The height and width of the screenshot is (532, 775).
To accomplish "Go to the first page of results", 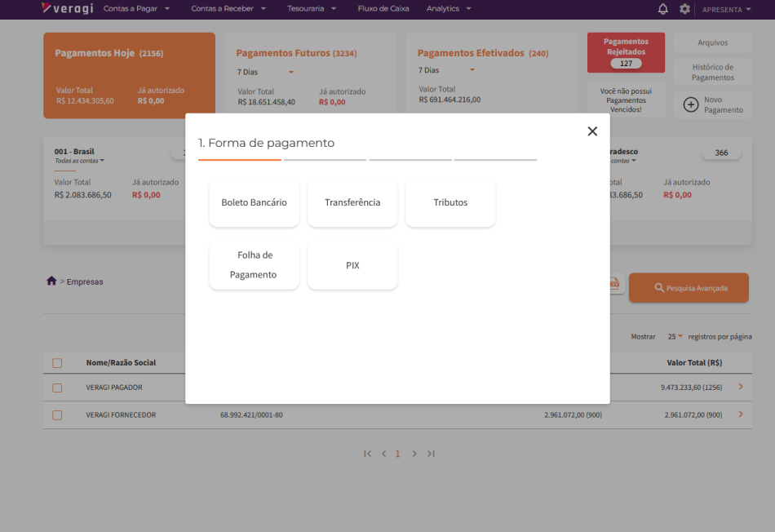I will (367, 454).
